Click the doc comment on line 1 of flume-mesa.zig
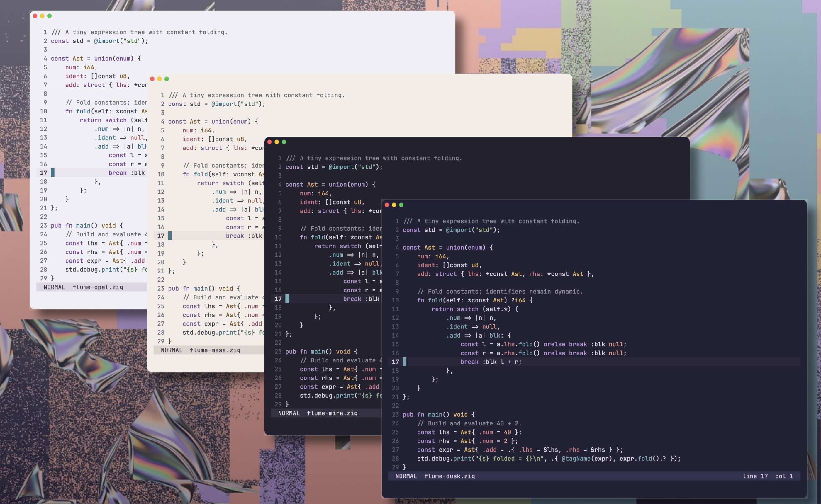The height and width of the screenshot is (504, 821). pos(257,95)
